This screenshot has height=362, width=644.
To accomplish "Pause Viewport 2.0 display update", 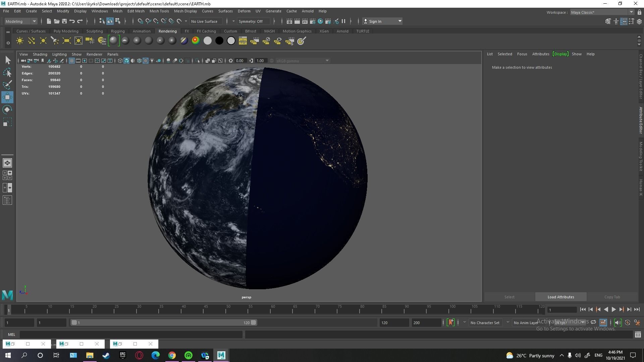I will (343, 21).
